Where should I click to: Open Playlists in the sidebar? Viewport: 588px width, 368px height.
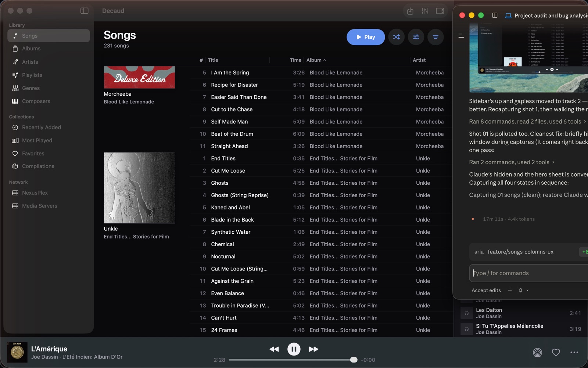[x=49, y=75]
